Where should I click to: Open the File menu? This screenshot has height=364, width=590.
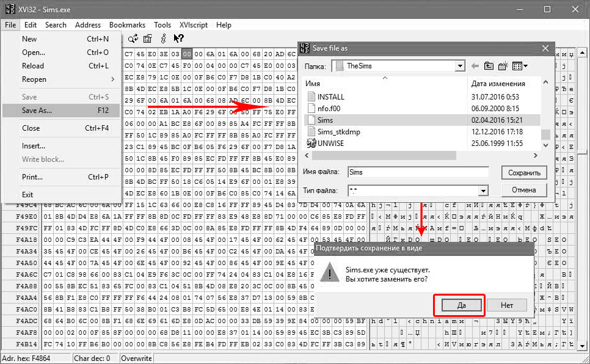point(10,25)
